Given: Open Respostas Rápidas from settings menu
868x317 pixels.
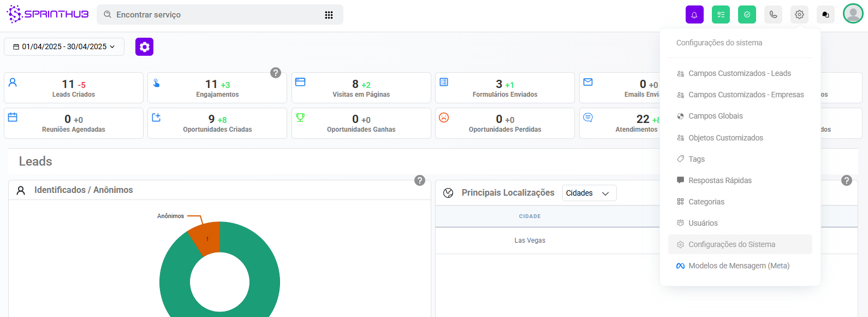Looking at the screenshot, I should tap(720, 180).
